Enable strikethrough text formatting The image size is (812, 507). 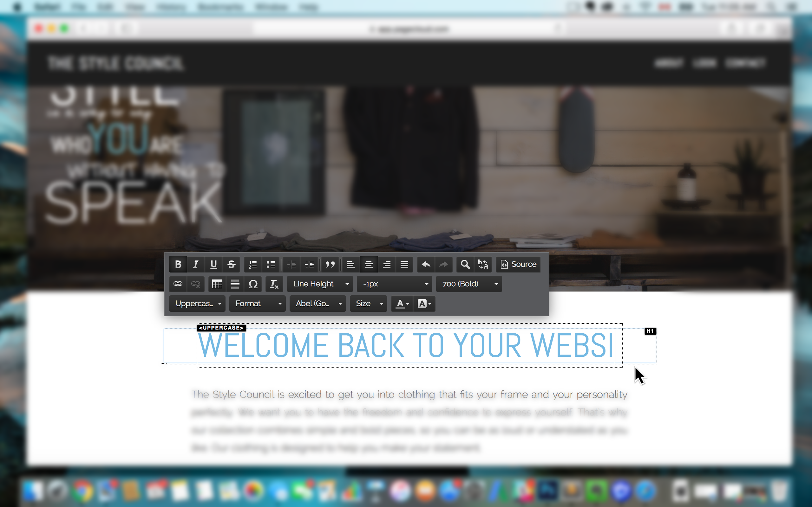pyautogui.click(x=231, y=264)
